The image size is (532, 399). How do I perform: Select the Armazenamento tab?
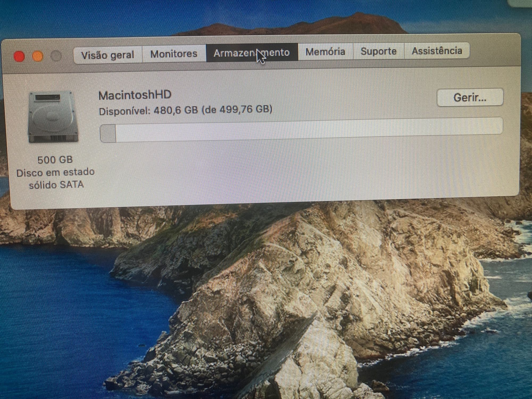point(252,53)
